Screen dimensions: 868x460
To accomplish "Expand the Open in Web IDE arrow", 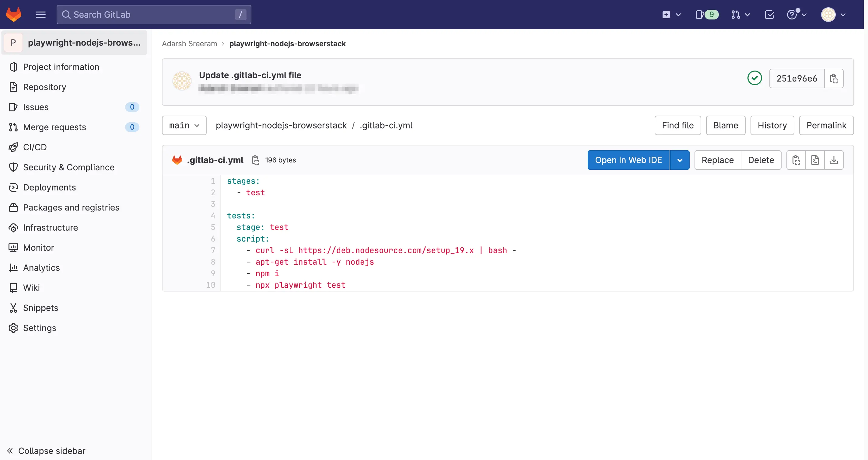I will (x=680, y=160).
